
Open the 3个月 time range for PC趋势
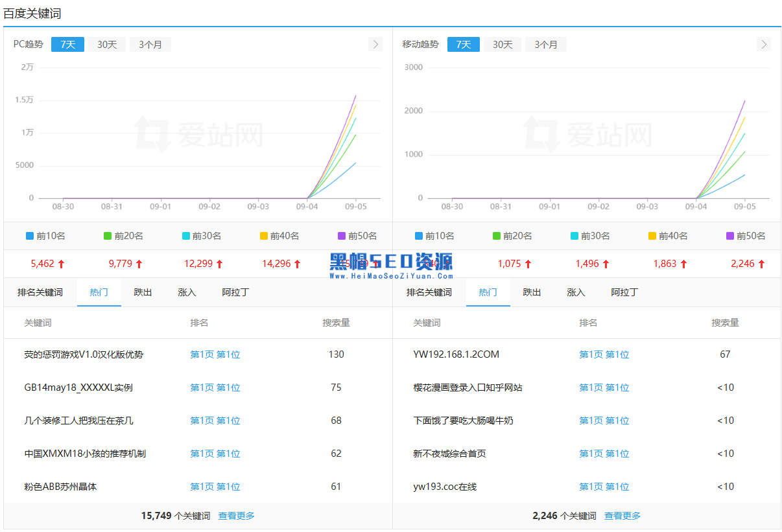point(150,44)
